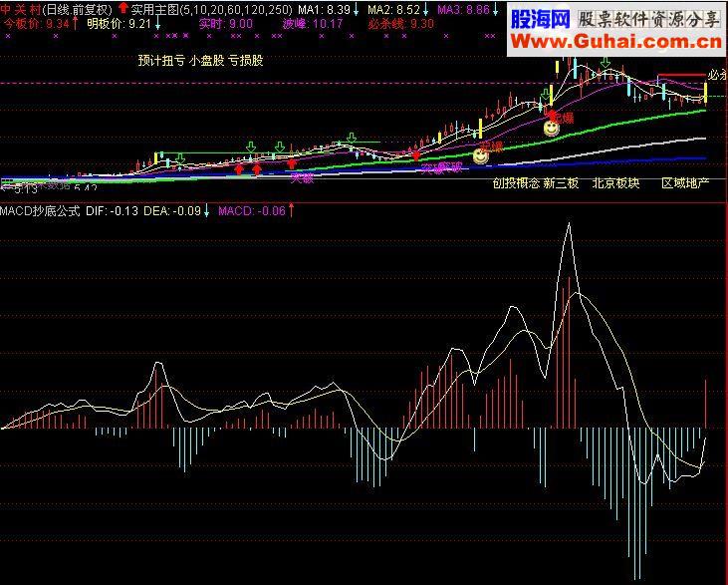Click the down arrow after 明板价: 9.21
The image size is (728, 585).
(x=158, y=23)
